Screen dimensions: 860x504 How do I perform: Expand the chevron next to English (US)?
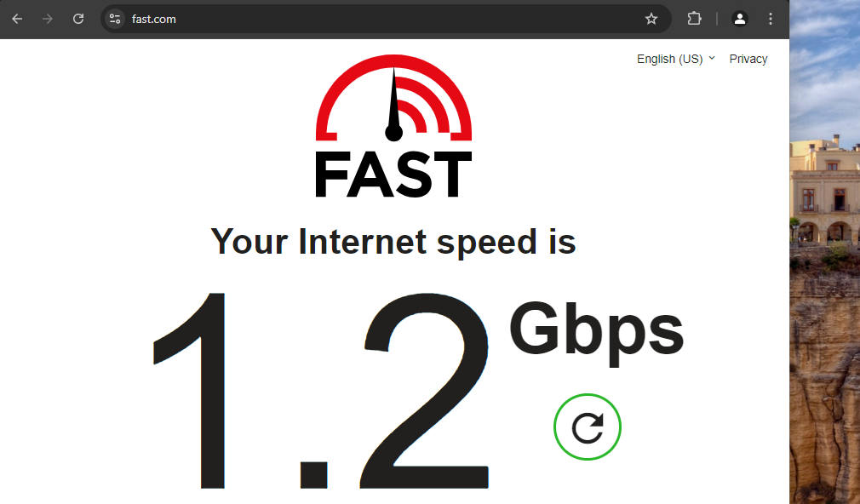click(712, 58)
